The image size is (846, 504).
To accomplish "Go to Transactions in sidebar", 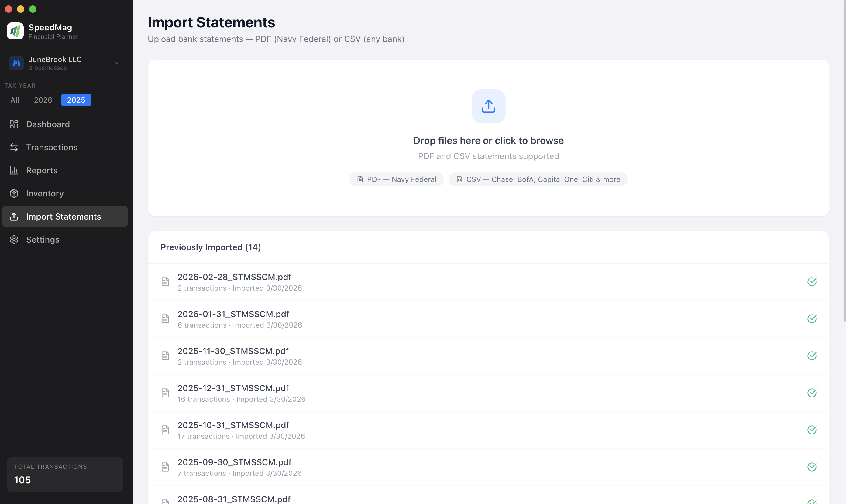I will click(x=52, y=147).
